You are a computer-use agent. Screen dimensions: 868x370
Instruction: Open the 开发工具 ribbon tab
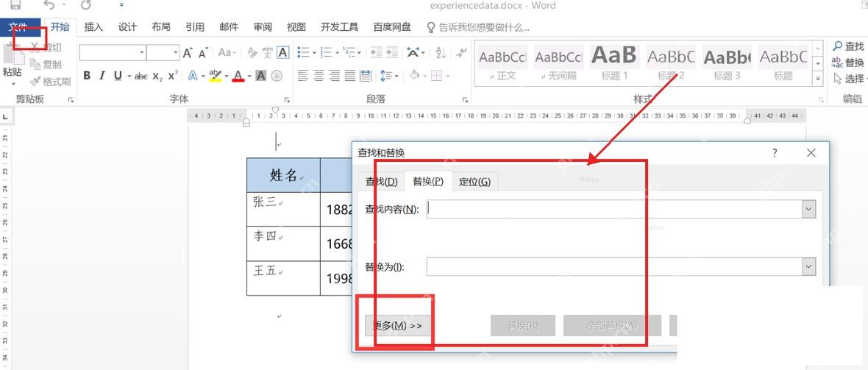(339, 27)
